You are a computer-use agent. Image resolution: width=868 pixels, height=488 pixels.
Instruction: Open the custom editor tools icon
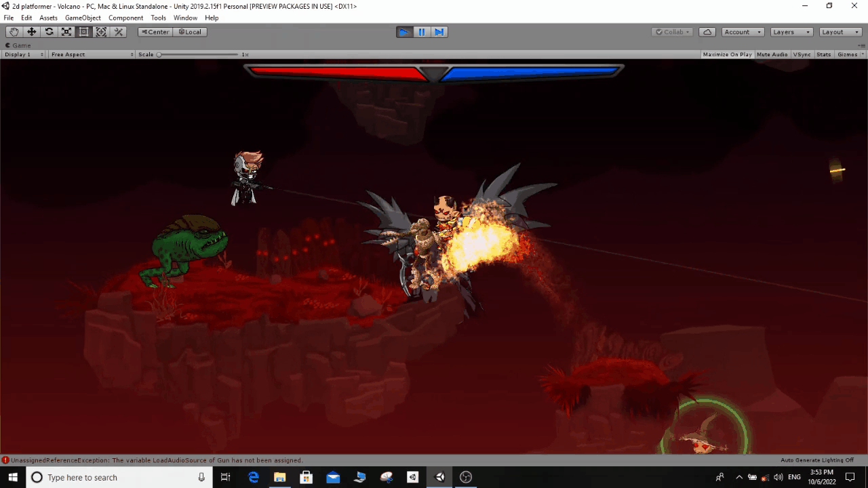pyautogui.click(x=119, y=31)
